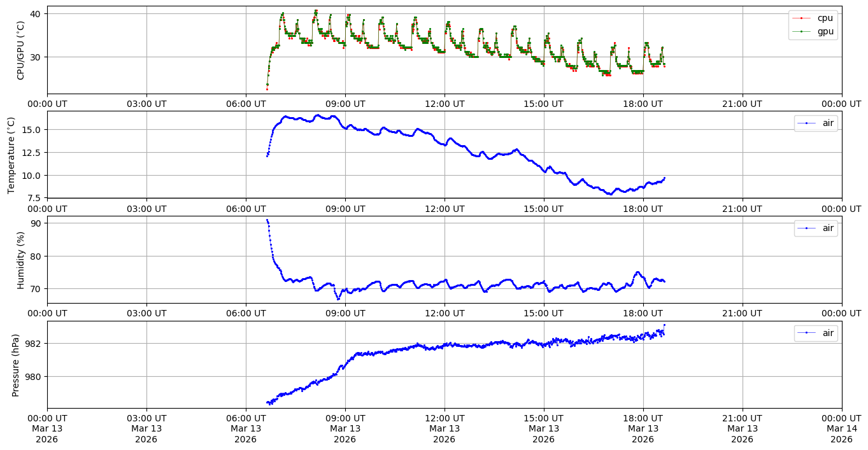
Task: Click the cpu legend entry label
Action: click(x=825, y=18)
